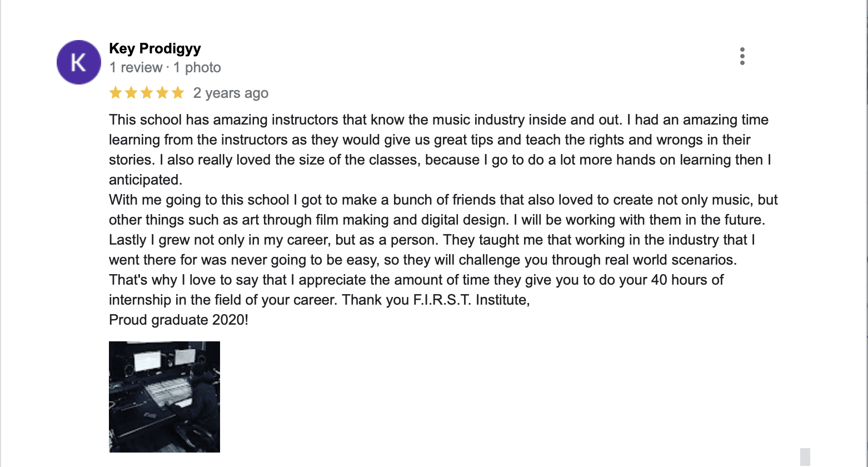Click the third star in rating

[147, 93]
